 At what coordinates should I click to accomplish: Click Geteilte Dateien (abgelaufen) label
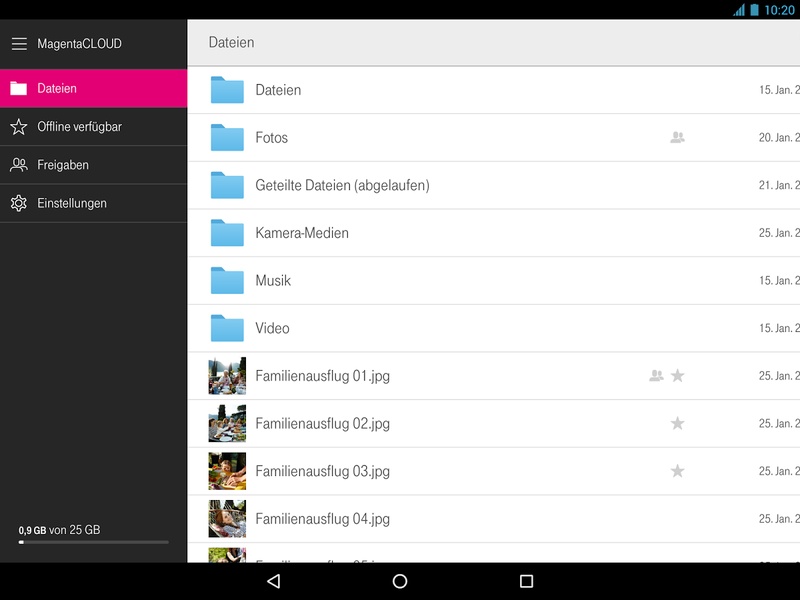(342, 185)
